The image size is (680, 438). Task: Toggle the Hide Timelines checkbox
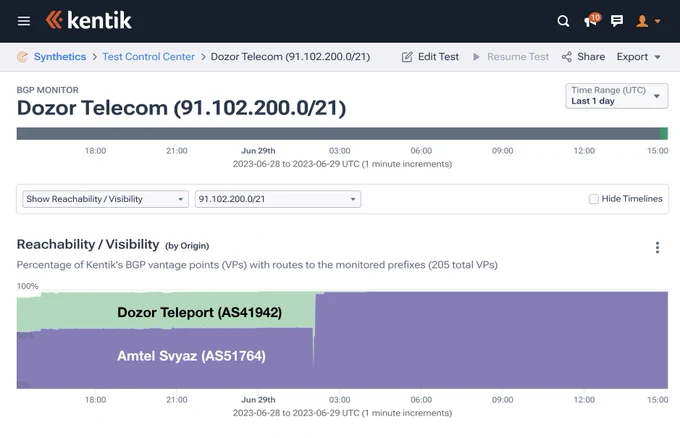pos(593,199)
